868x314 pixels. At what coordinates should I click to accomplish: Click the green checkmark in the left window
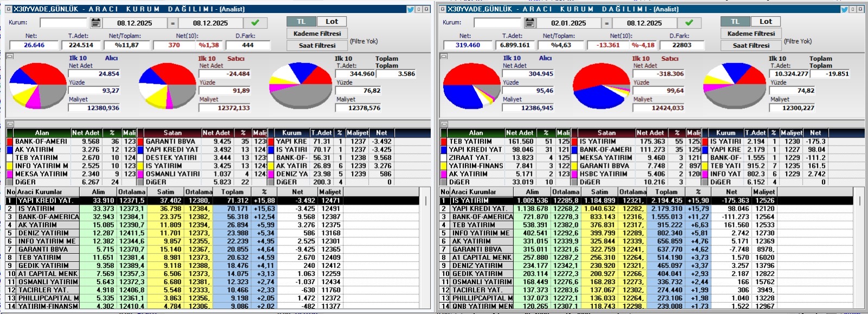255,23
